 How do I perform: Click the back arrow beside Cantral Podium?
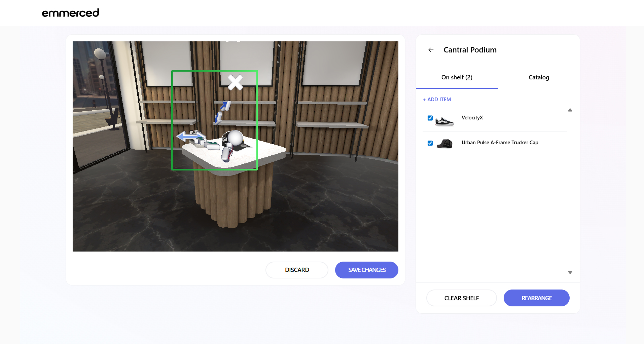pyautogui.click(x=431, y=50)
